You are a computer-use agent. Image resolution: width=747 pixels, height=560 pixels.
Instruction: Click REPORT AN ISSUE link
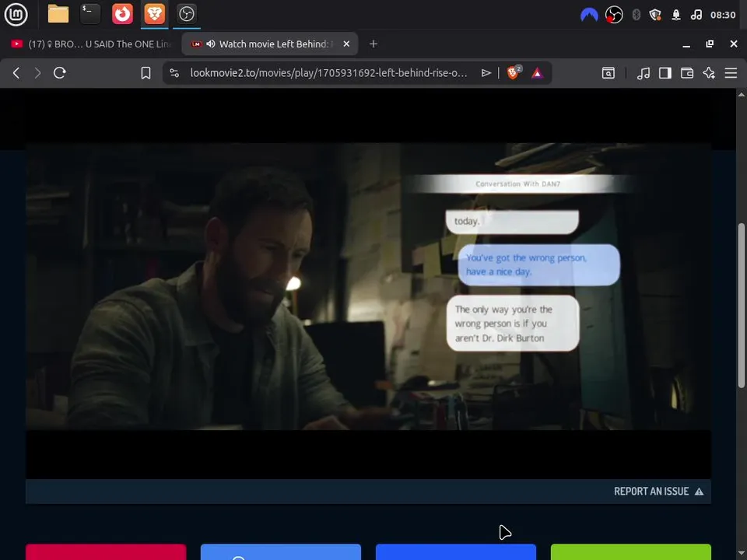(658, 492)
